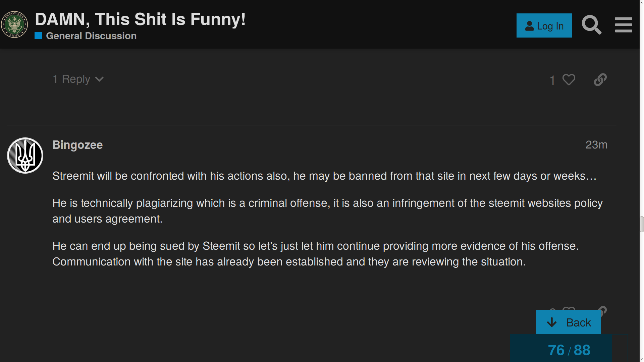This screenshot has height=362, width=644.
Task: Copy the post link via chain icon
Action: coord(600,80)
